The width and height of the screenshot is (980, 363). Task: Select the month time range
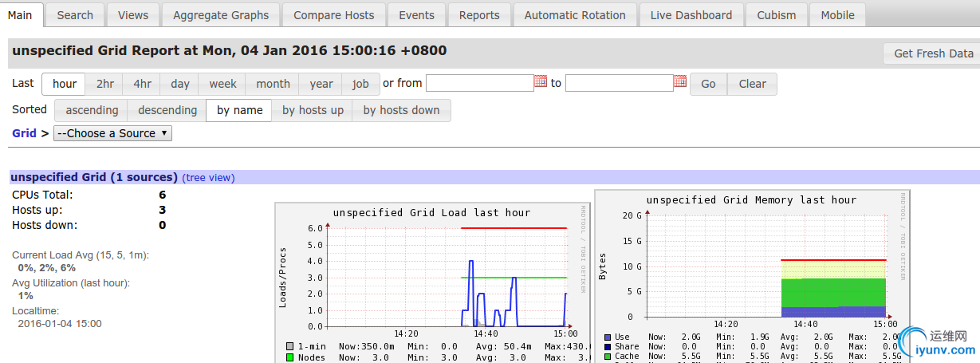273,84
